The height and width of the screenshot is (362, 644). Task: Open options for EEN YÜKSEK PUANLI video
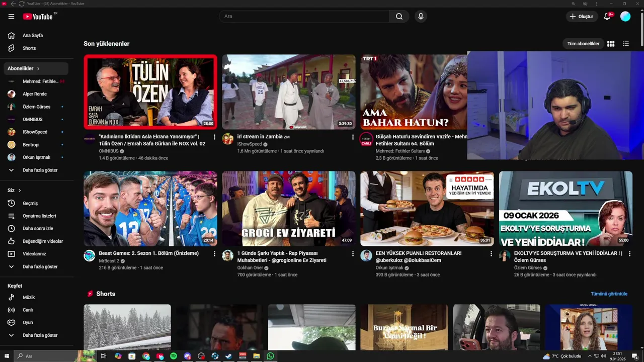click(491, 254)
